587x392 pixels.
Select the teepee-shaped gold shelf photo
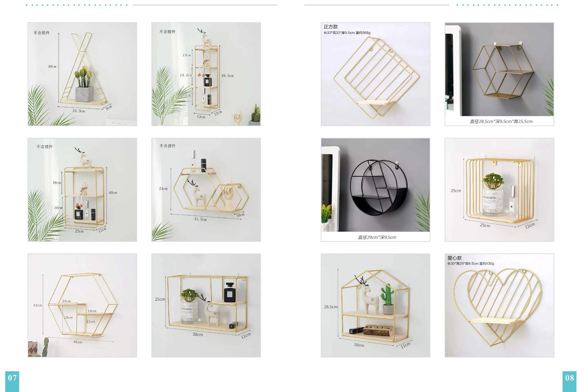click(82, 74)
